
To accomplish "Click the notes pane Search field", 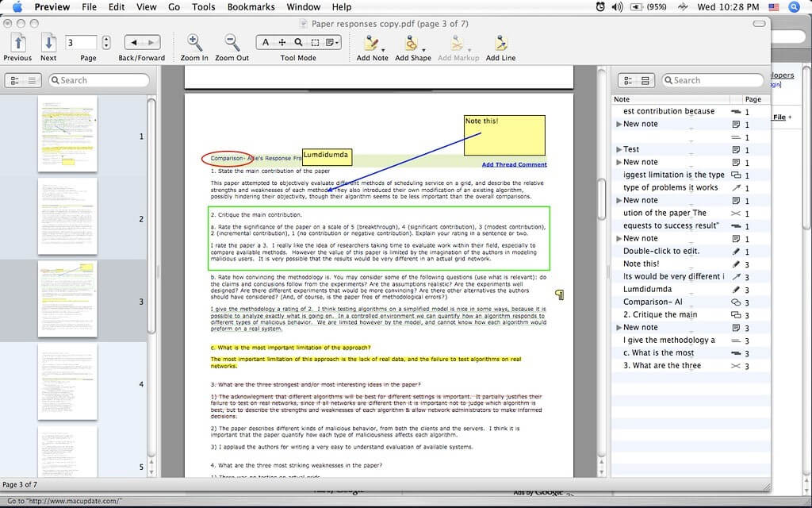I will tap(713, 80).
